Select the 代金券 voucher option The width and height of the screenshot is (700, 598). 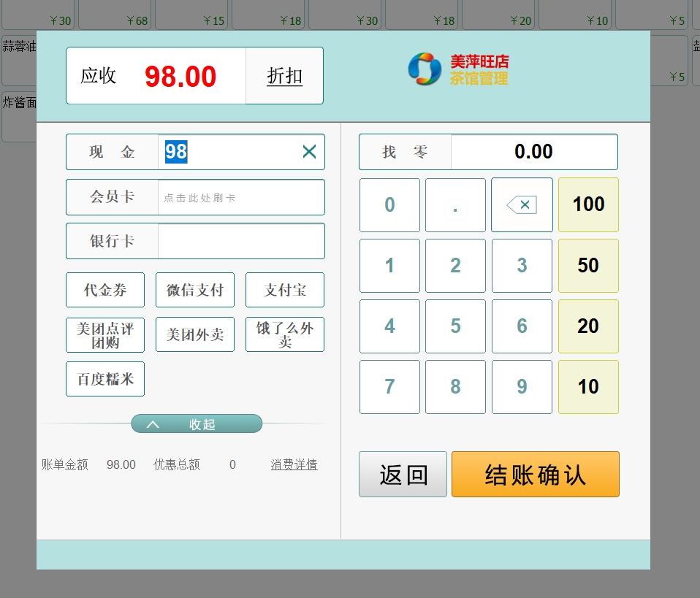(105, 290)
